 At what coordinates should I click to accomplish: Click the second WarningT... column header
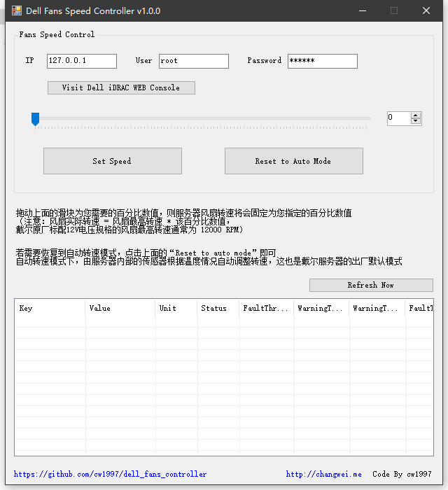coord(377,308)
